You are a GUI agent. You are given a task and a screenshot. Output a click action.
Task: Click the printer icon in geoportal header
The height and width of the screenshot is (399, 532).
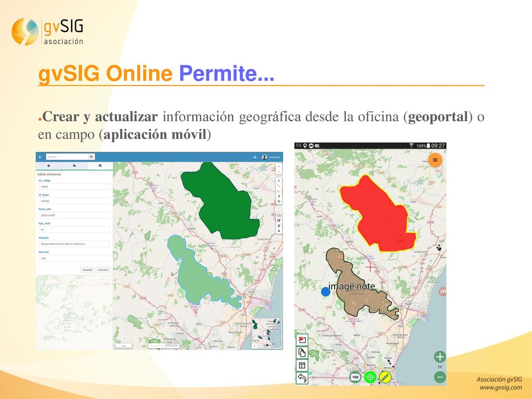[255, 157]
